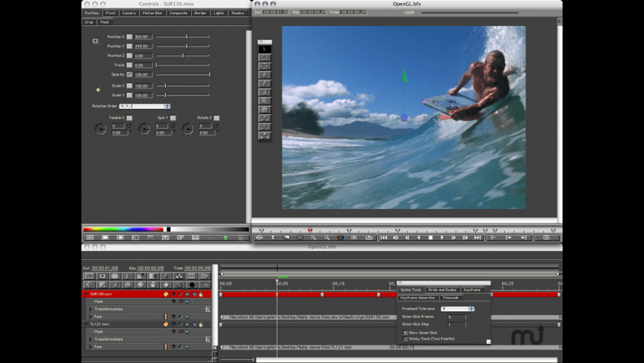Toggle the lock icon on SUR130.mov track
The width and height of the screenshot is (644, 363).
tap(201, 294)
